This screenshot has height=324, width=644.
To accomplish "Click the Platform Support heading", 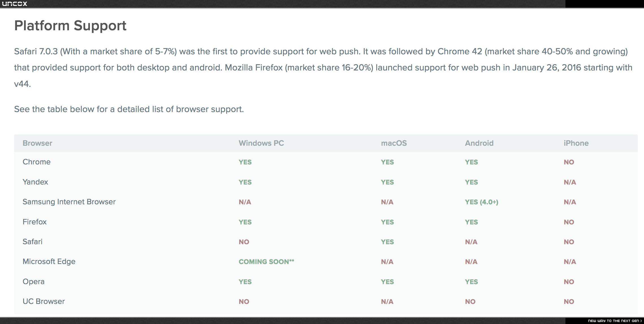I will coord(70,25).
